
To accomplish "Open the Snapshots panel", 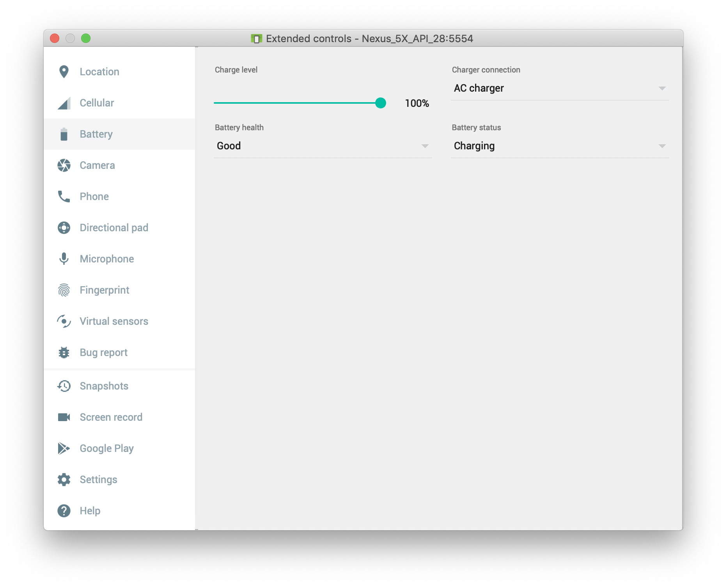I will coord(119,386).
